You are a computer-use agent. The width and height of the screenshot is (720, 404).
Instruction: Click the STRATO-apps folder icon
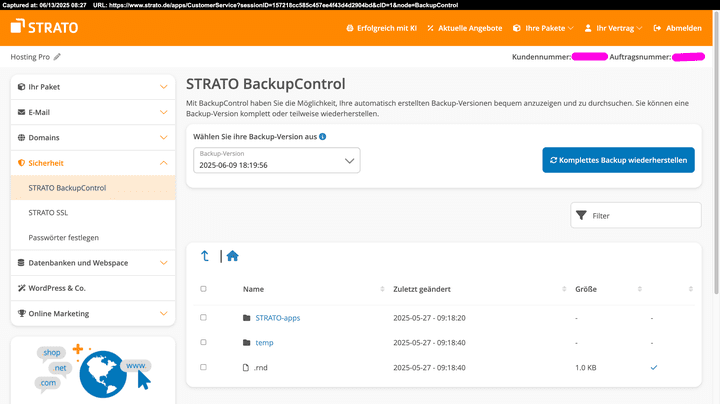[247, 318]
